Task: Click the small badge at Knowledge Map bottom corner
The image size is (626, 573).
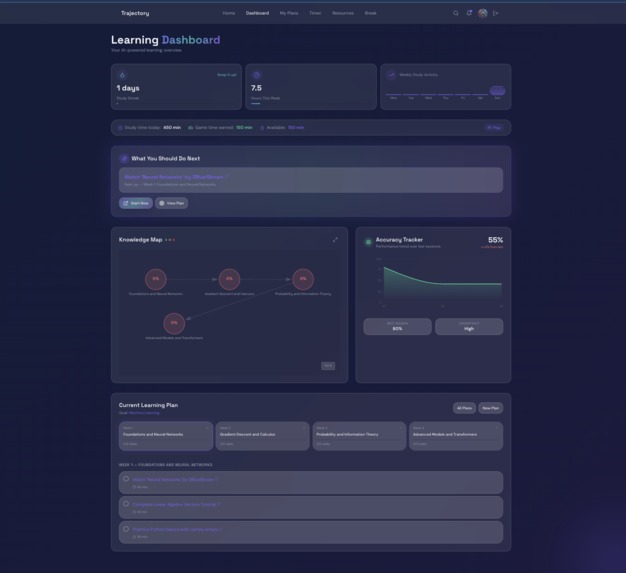Action: (328, 366)
